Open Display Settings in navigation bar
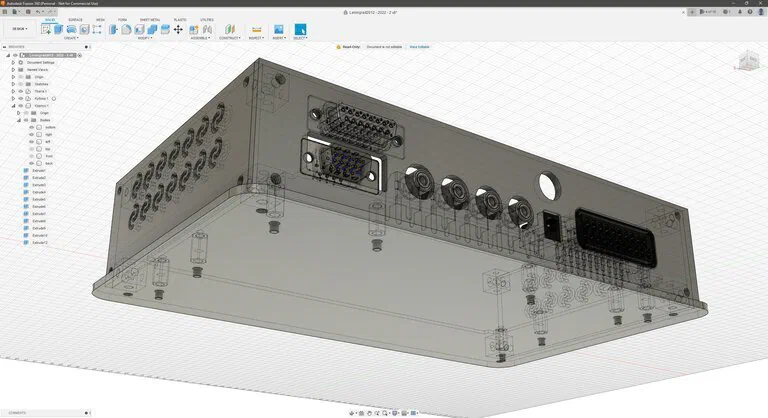Viewport: 768px width, 418px height. [395, 414]
